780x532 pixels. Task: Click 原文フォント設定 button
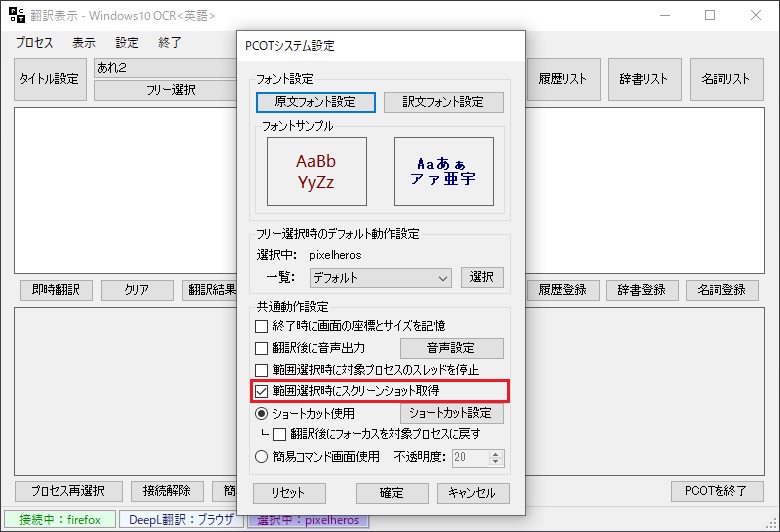[315, 102]
